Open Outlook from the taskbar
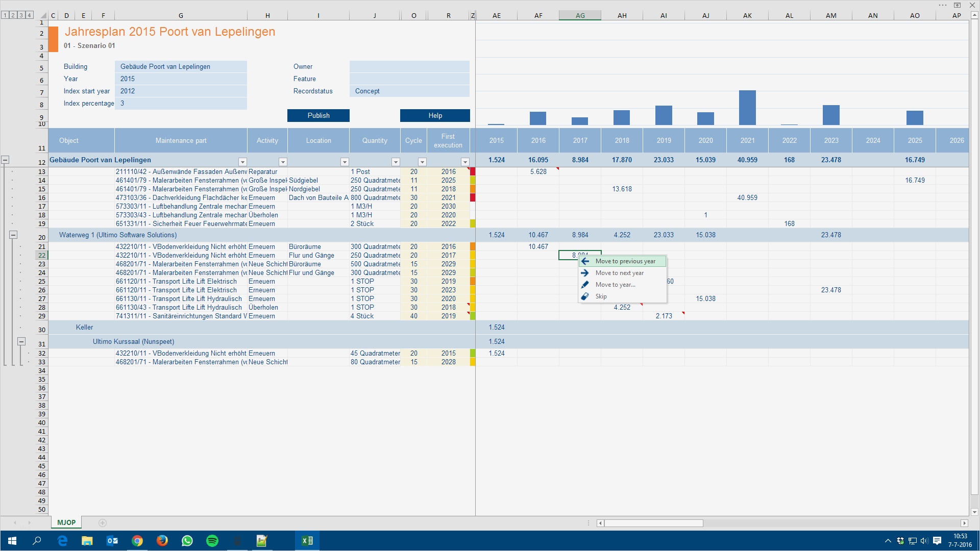Viewport: 980px width, 551px height. (112, 541)
